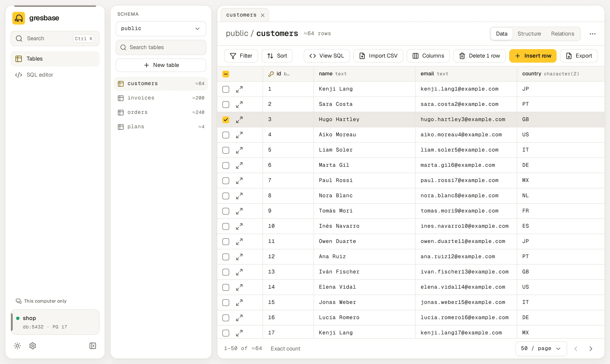Click the gresbase elephant logo icon

19,18
